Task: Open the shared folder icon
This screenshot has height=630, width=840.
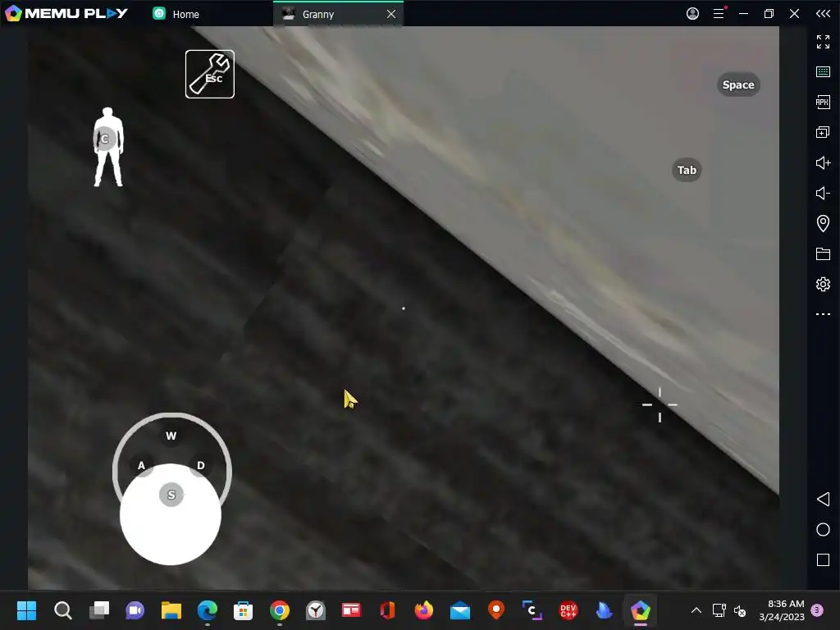Action: pyautogui.click(x=823, y=253)
